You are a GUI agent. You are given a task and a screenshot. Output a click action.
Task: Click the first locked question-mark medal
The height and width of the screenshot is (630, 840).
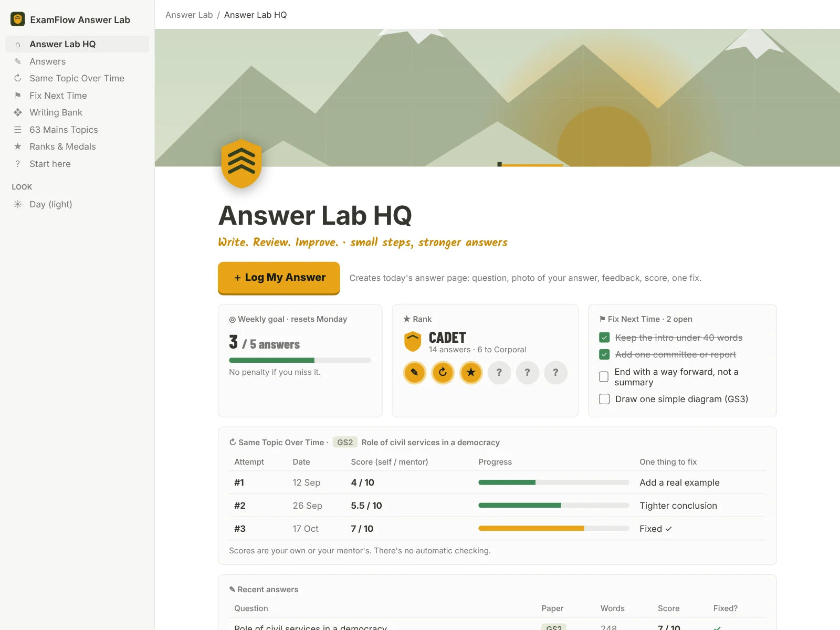[x=499, y=373]
